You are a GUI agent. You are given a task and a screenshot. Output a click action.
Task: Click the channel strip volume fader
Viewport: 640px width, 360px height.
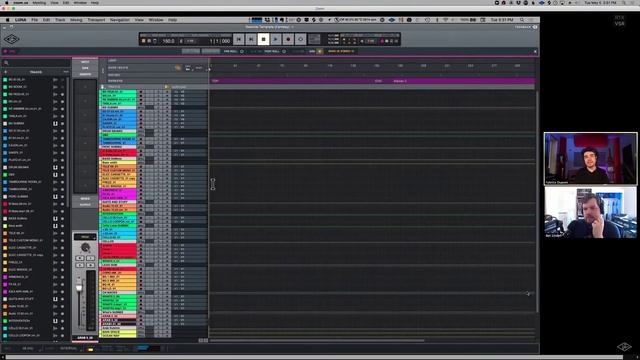(x=79, y=287)
